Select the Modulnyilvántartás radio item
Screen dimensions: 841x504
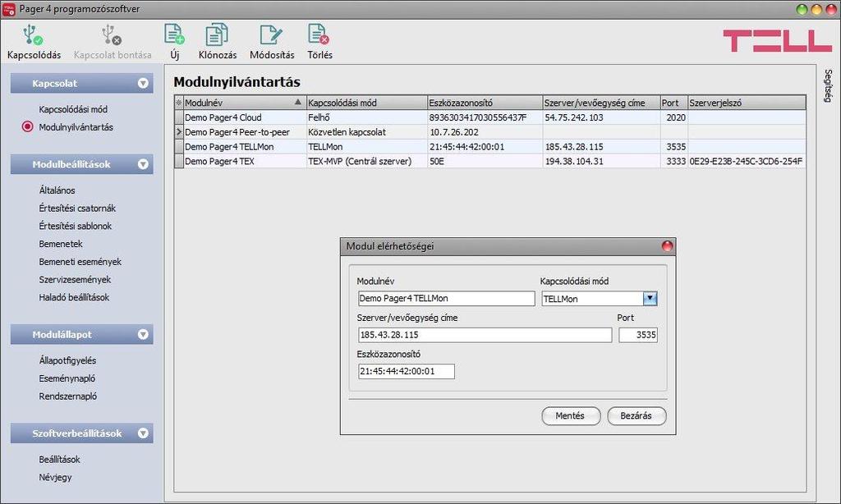coord(27,127)
